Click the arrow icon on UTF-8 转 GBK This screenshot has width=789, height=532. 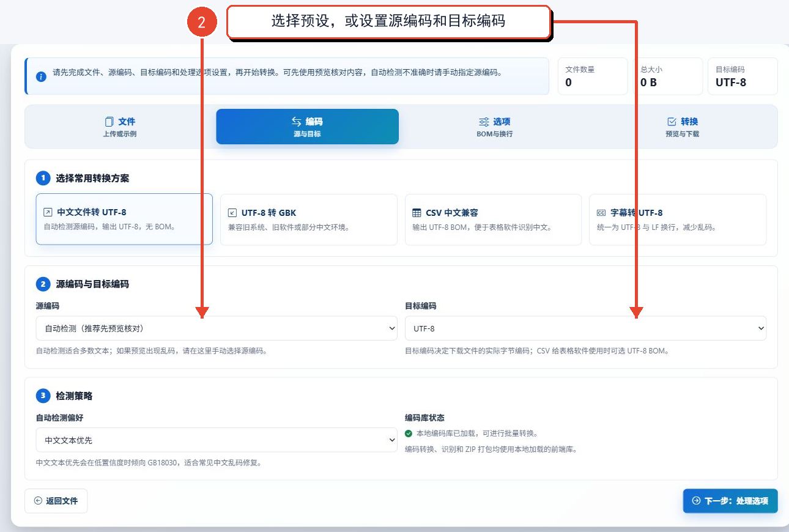pyautogui.click(x=232, y=213)
